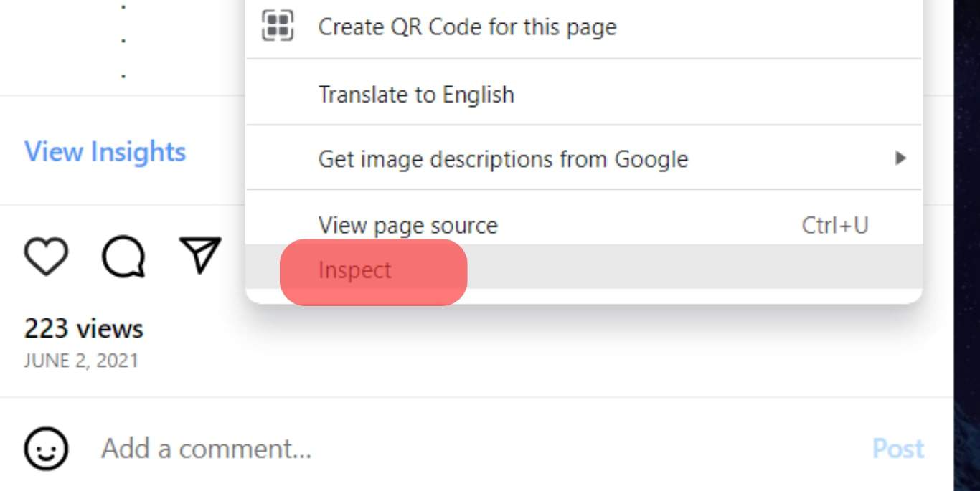This screenshot has width=980, height=491.
Task: Select Inspect from the context menu
Action: (355, 270)
